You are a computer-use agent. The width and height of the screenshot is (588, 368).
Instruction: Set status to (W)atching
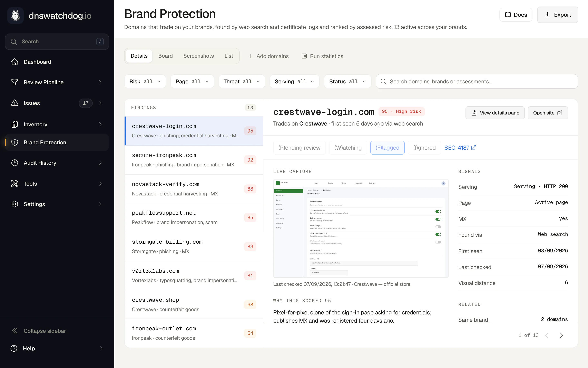348,148
